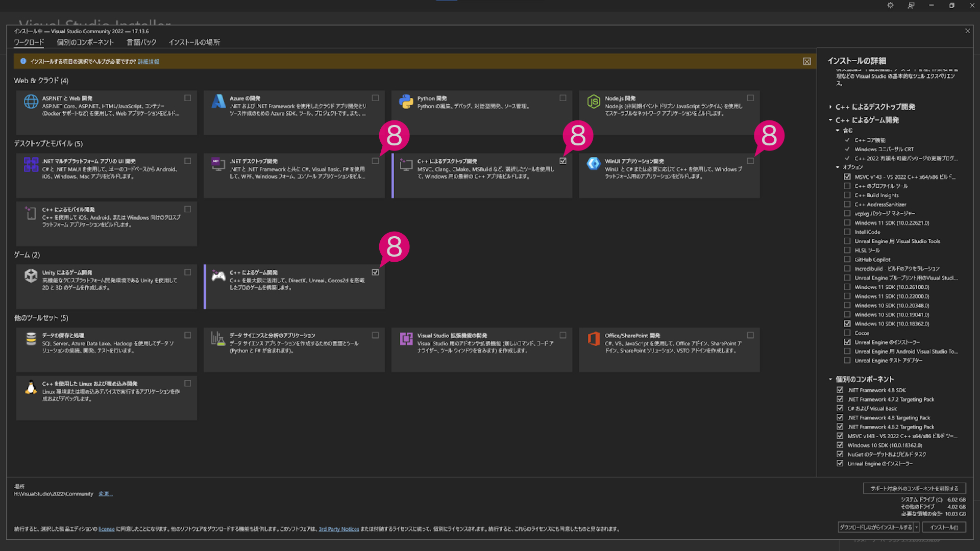Viewport: 980px width, 551px height.
Task: Enable the Cocos option
Action: tap(847, 333)
